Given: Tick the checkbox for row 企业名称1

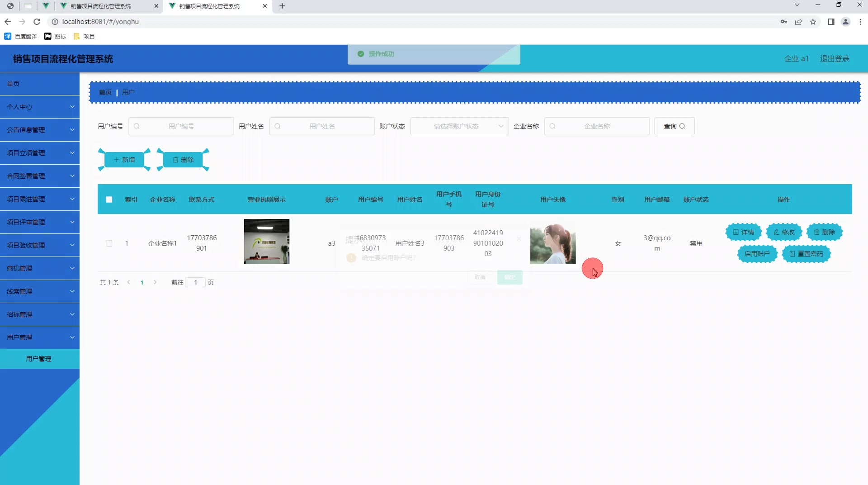Looking at the screenshot, I should [x=109, y=243].
